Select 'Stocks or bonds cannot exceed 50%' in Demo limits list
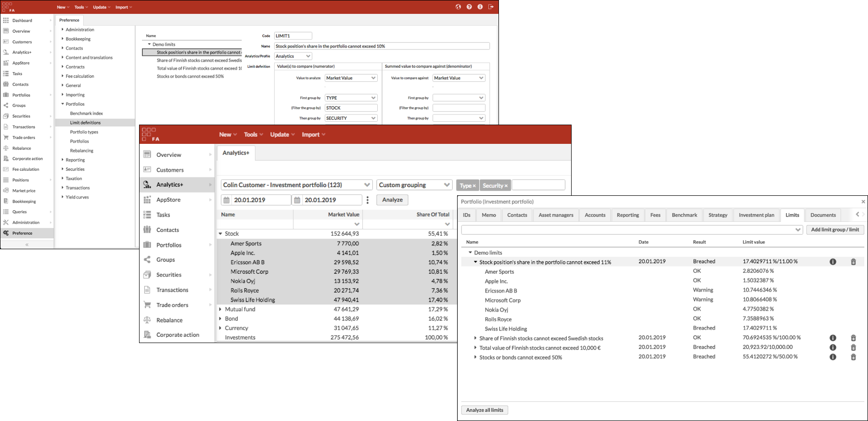This screenshot has height=421, width=868. [x=190, y=77]
